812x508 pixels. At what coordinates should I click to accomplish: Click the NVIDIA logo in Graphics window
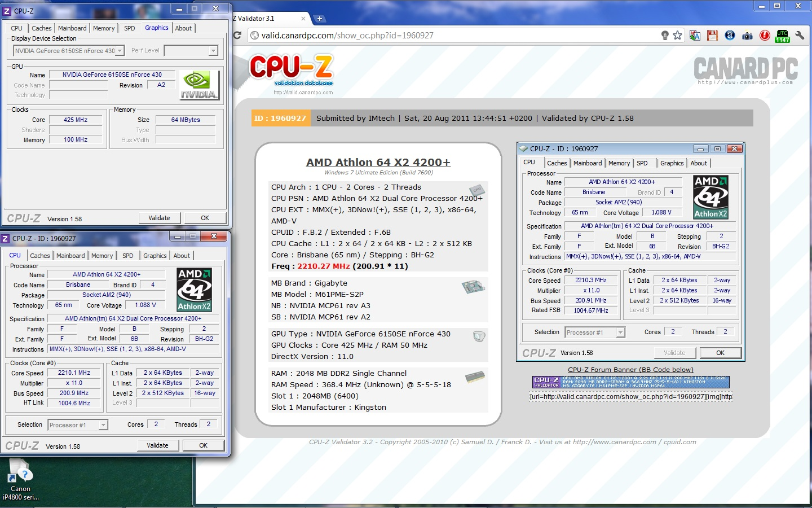[x=199, y=85]
